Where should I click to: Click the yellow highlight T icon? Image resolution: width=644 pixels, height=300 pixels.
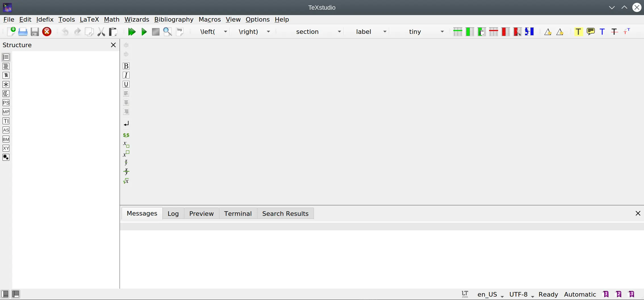[578, 32]
